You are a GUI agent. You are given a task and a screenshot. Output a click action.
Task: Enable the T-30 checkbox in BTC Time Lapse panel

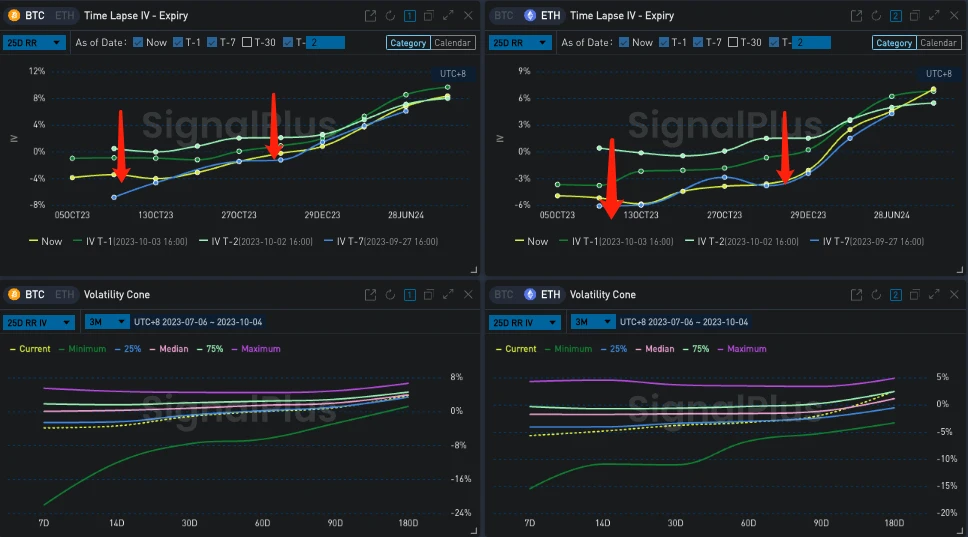[246, 42]
